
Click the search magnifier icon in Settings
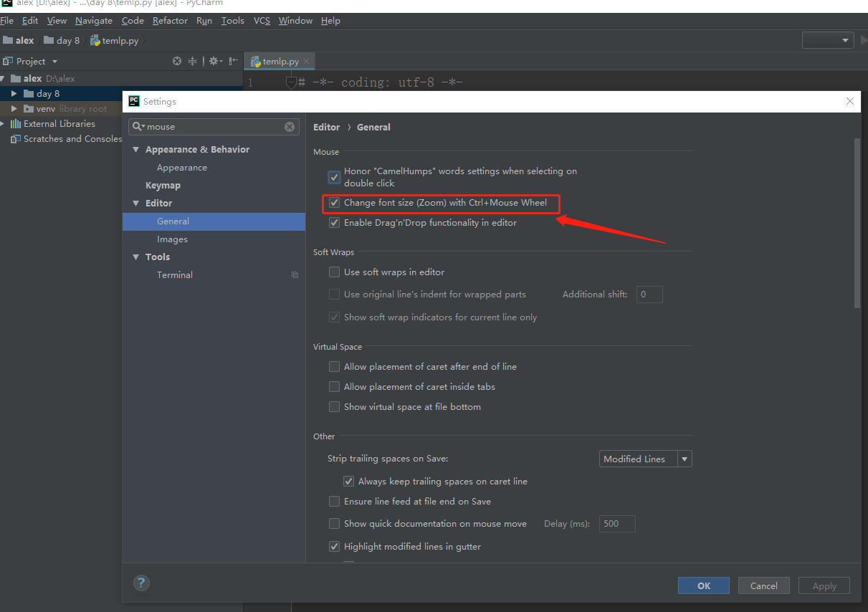[138, 127]
